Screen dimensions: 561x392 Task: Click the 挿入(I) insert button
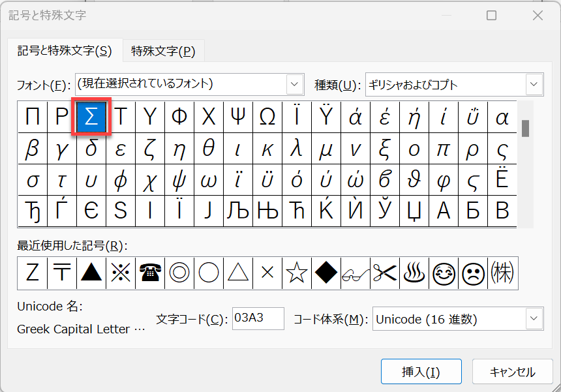pos(421,372)
